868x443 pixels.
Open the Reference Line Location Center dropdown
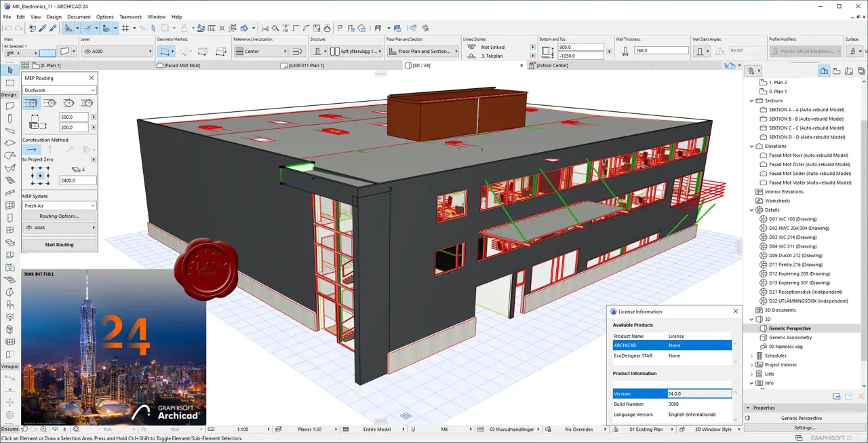pyautogui.click(x=260, y=51)
